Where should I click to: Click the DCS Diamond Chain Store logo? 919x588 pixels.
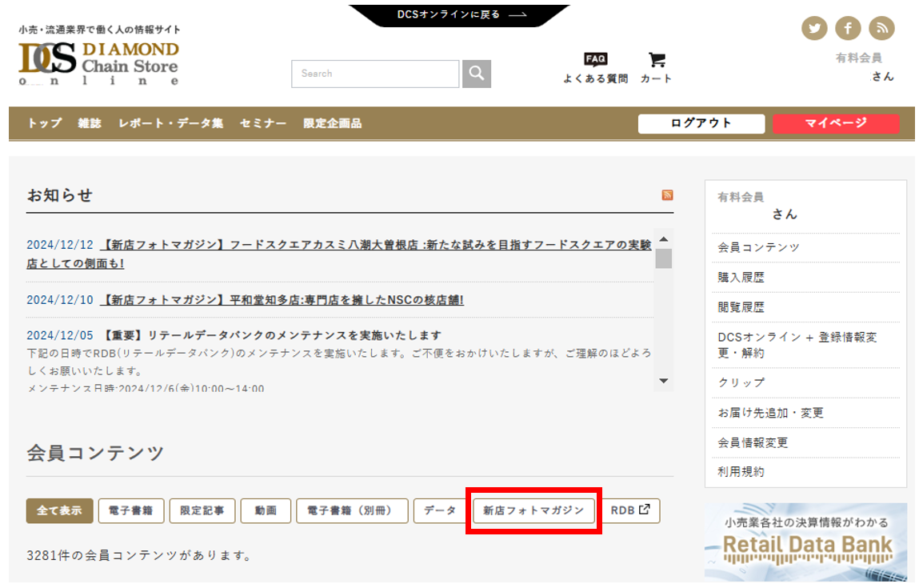tap(99, 62)
